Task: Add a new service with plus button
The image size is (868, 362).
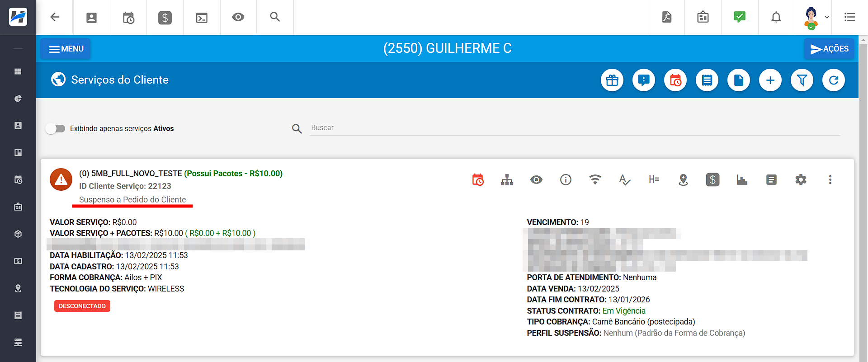Action: (770, 80)
